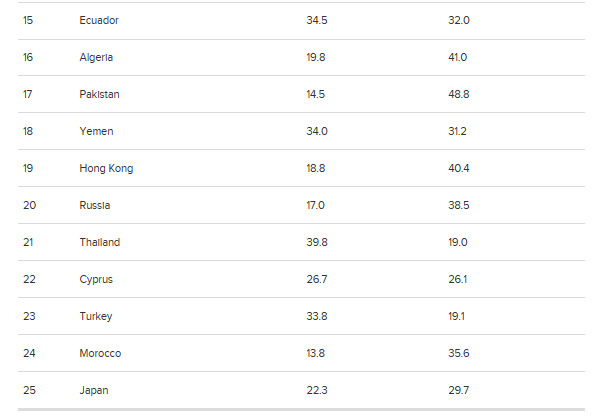Click the Hong Kong entry
601x416 pixels.
tap(106, 168)
